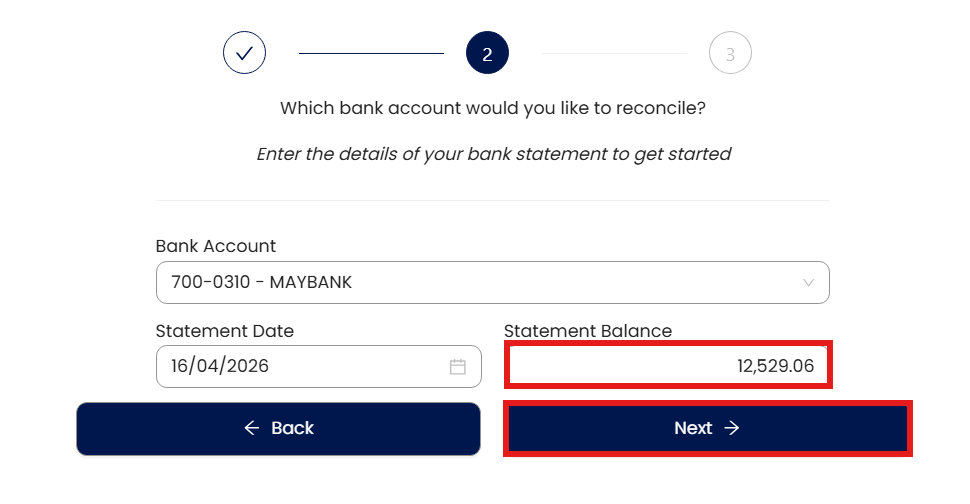Image resolution: width=970 pixels, height=504 pixels.
Task: Click the progress line between steps 1 and 2
Action: click(371, 53)
